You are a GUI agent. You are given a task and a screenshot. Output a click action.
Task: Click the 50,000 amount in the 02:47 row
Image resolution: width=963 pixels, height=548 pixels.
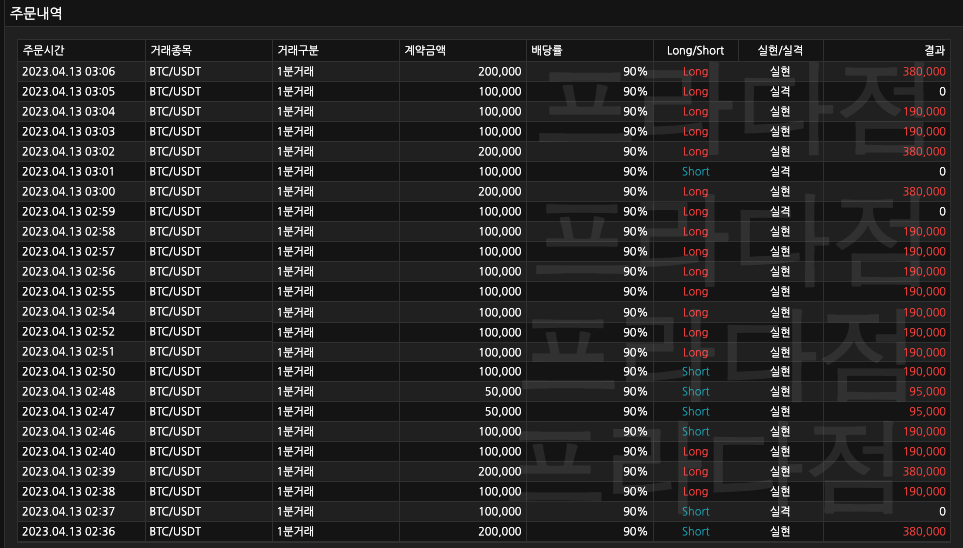click(x=503, y=412)
